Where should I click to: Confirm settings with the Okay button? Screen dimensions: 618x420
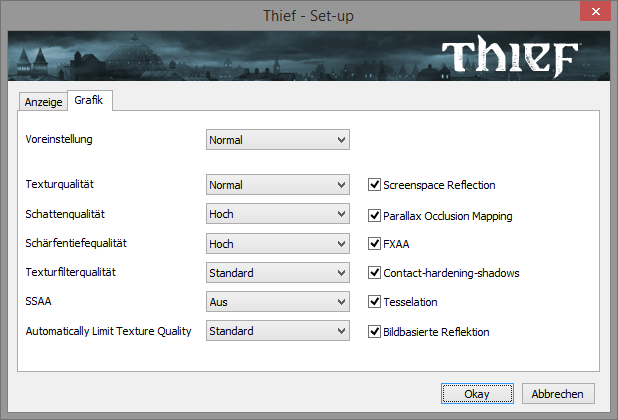[x=477, y=394]
